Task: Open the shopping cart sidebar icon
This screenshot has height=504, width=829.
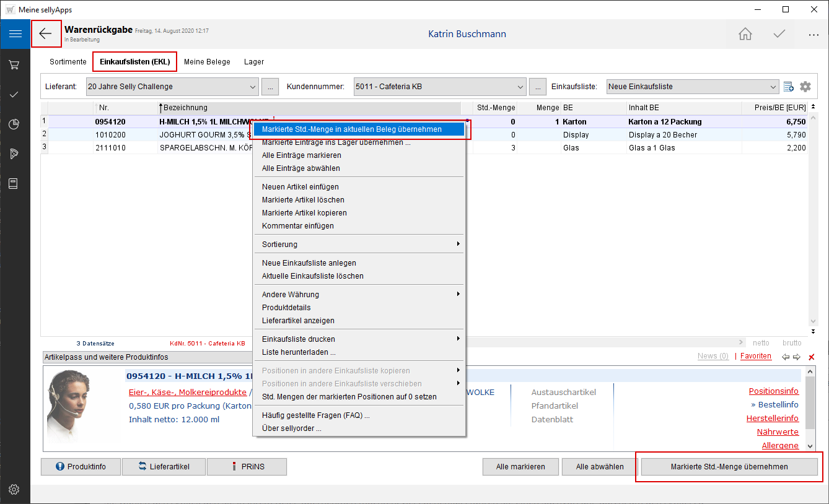Action: click(x=15, y=64)
